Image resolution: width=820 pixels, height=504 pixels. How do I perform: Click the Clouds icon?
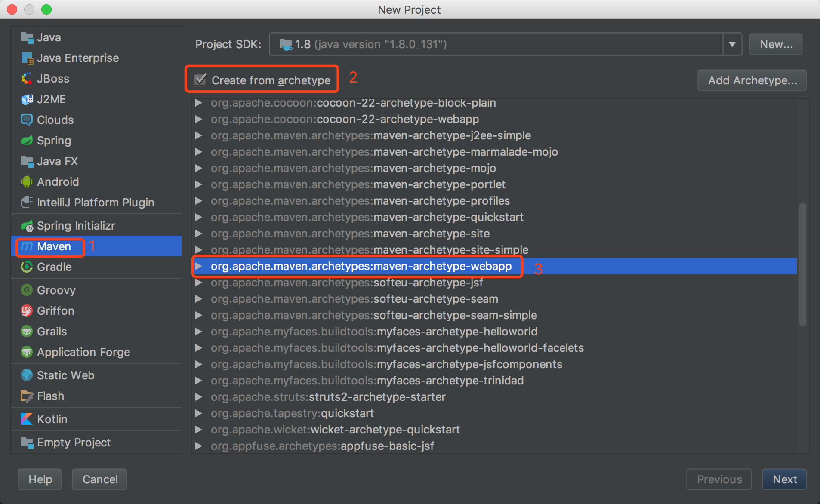(27, 120)
